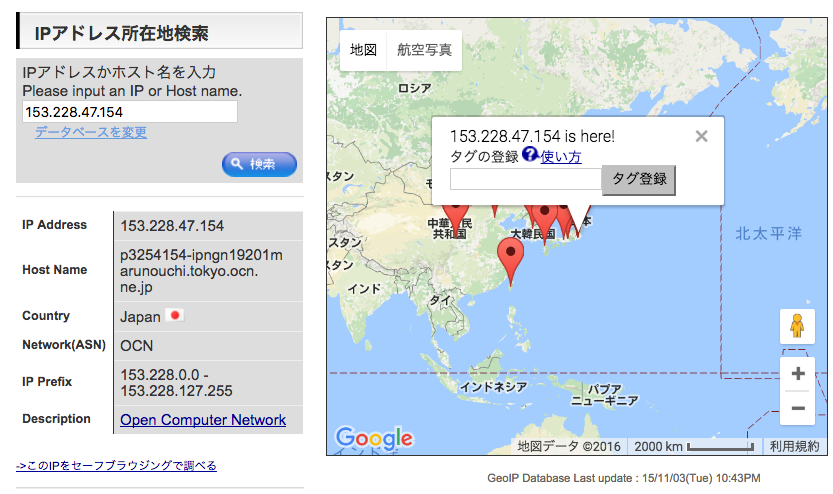Click the タグ登録 button
The image size is (833, 494).
click(639, 180)
